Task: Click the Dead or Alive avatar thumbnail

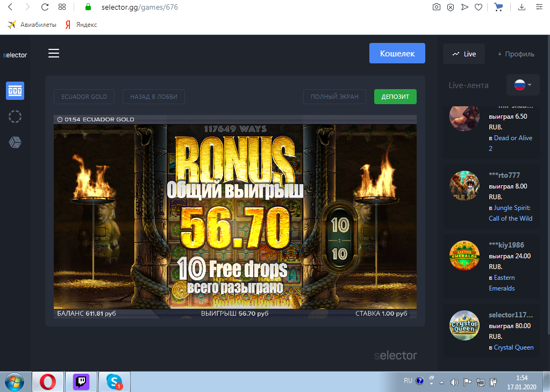Action: (465, 118)
